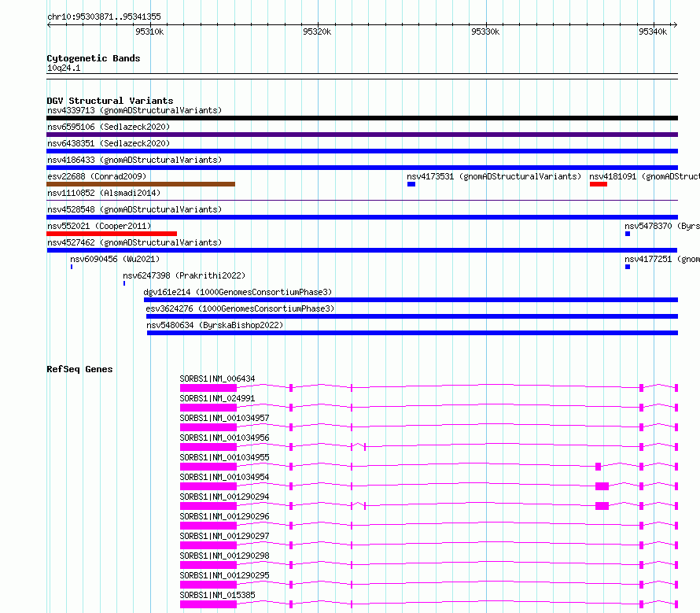700x613 pixels.
Task: Click the spliced exon pair of SORBS1|NM_001034956
Action: point(359,446)
